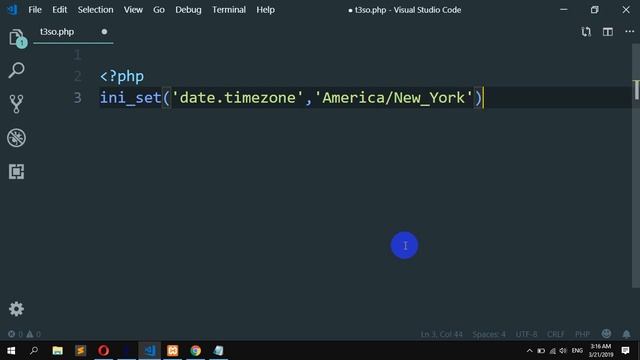
Task: Open the View menu
Action: (133, 10)
